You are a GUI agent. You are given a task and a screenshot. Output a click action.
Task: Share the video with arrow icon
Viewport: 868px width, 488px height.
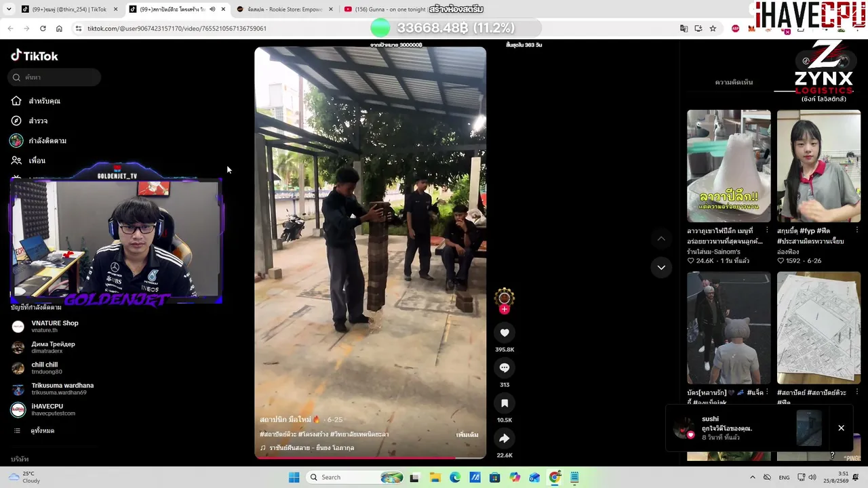[505, 439]
